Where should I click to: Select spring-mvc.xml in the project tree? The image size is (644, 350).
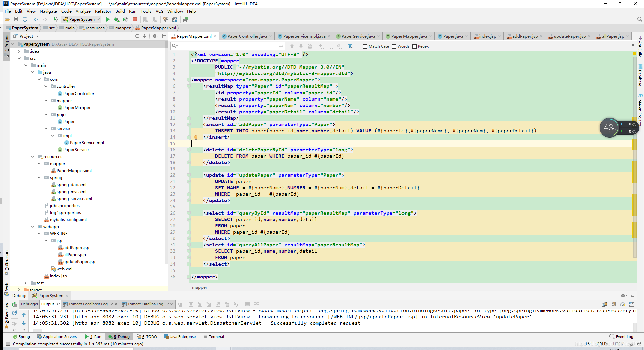point(71,192)
